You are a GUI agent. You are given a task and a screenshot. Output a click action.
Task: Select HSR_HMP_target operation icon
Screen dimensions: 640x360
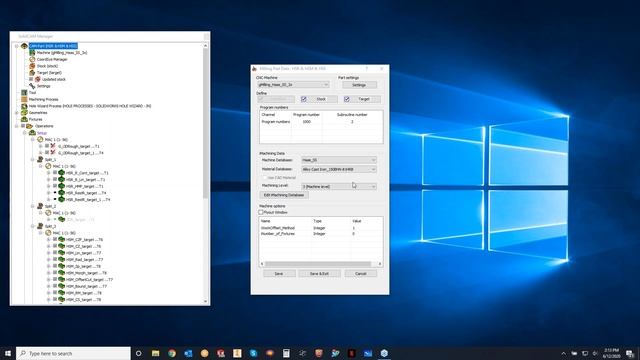[x=62, y=186]
